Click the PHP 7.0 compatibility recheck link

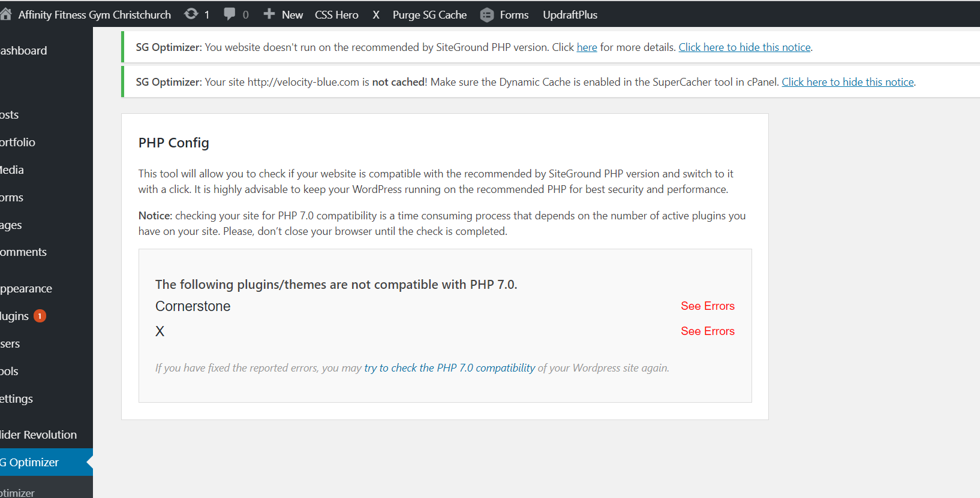pos(449,368)
